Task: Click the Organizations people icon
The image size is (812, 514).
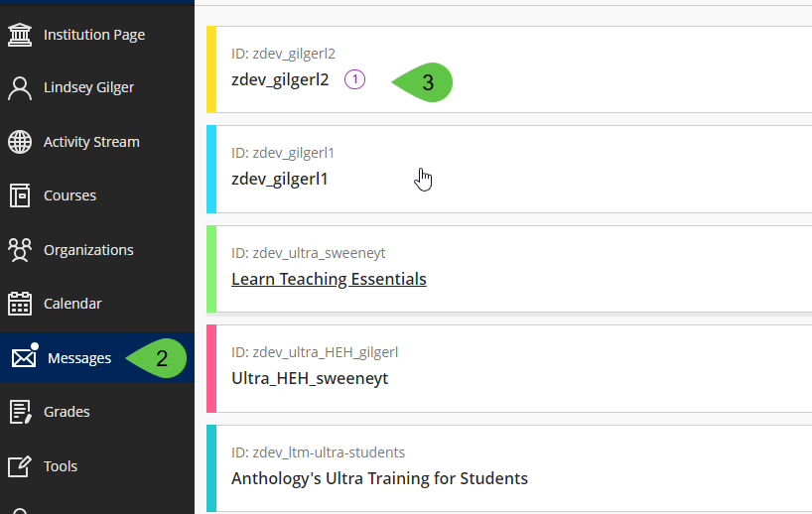Action: (20, 250)
